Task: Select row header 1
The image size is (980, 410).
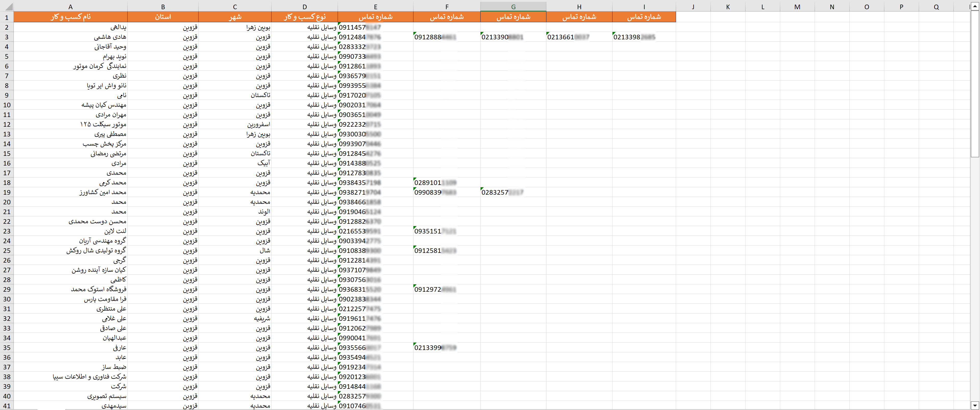Action: [x=6, y=17]
